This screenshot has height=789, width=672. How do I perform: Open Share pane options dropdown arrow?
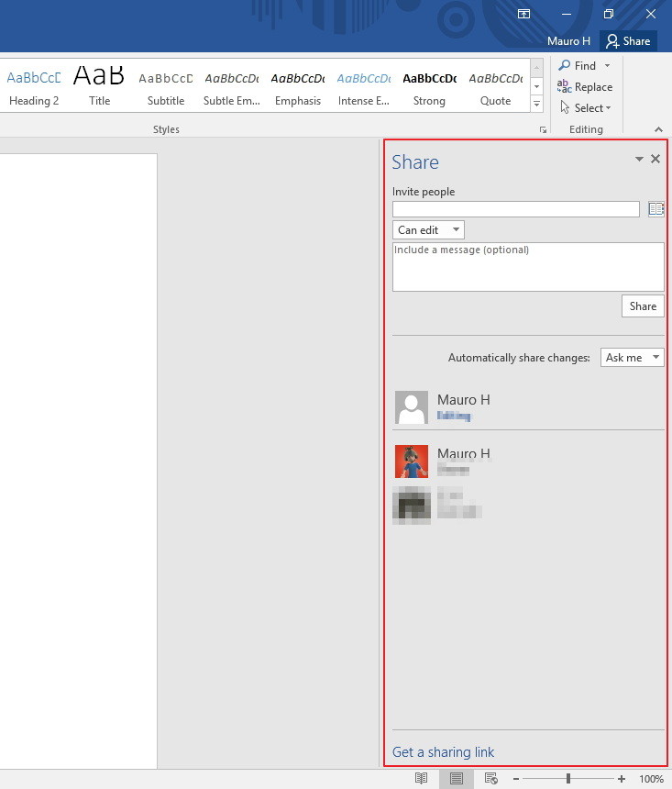coord(639,159)
